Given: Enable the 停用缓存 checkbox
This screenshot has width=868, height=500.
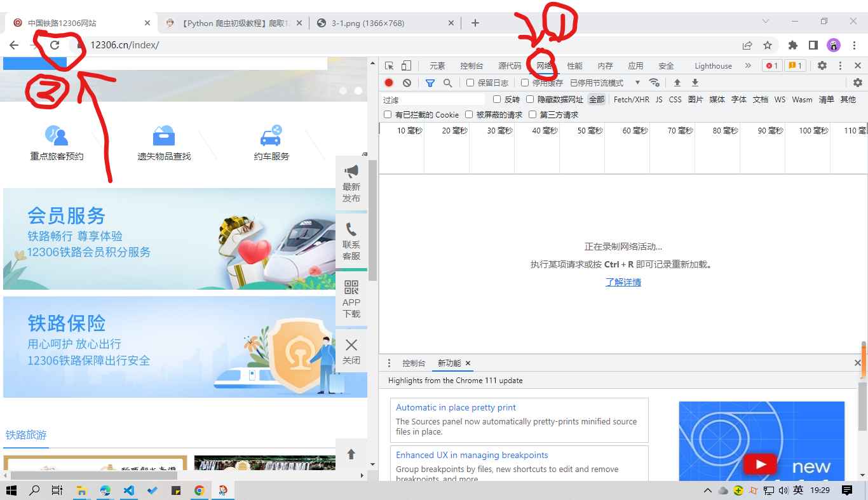Looking at the screenshot, I should click(525, 83).
